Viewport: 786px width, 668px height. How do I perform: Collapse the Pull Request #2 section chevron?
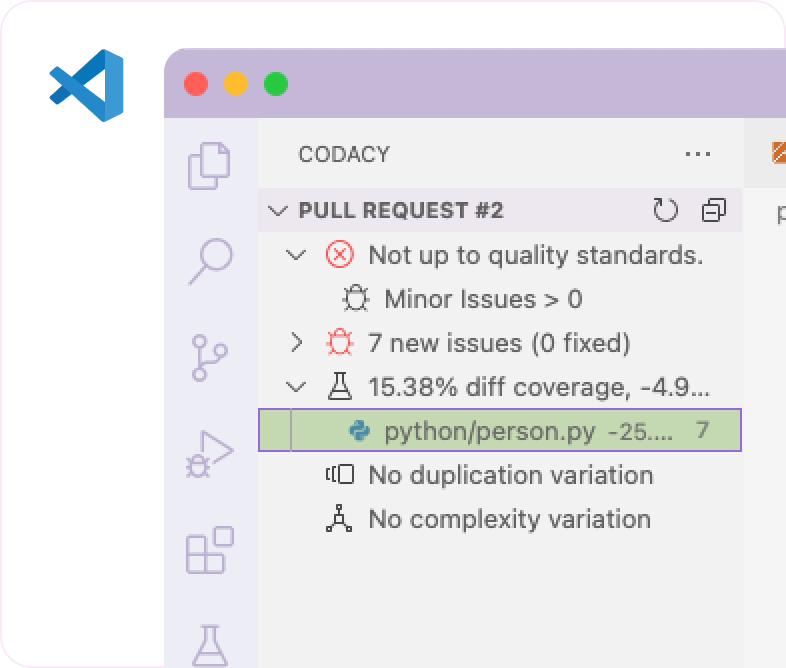pos(277,210)
